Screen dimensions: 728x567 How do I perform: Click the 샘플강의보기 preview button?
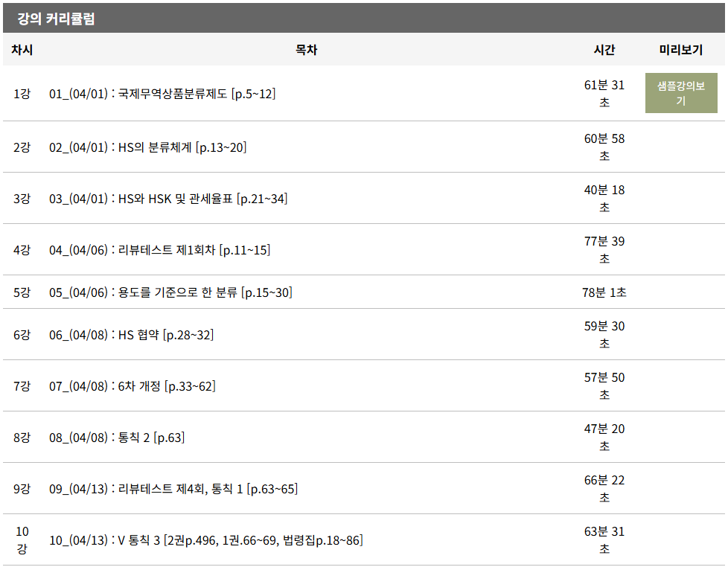tap(680, 93)
